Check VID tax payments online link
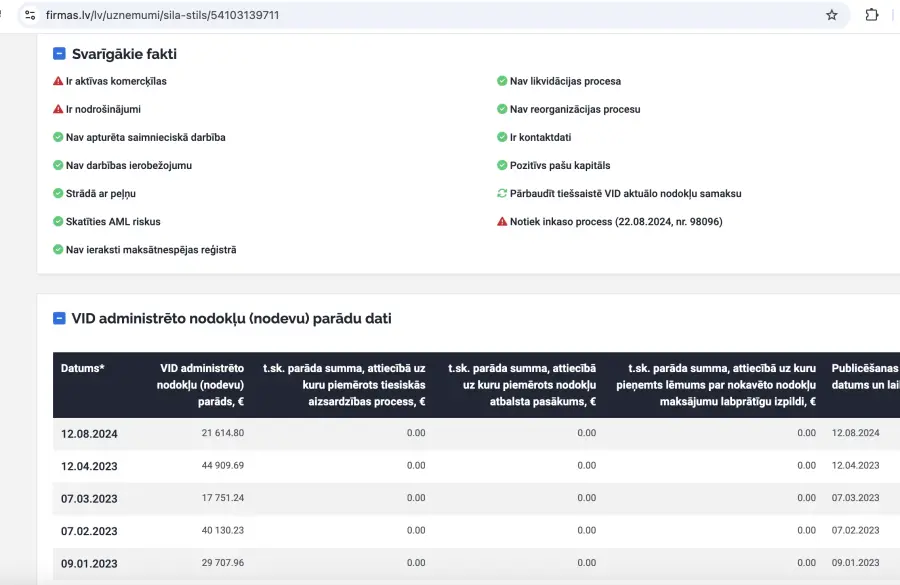Viewport: 900px width, 585px height. (626, 194)
